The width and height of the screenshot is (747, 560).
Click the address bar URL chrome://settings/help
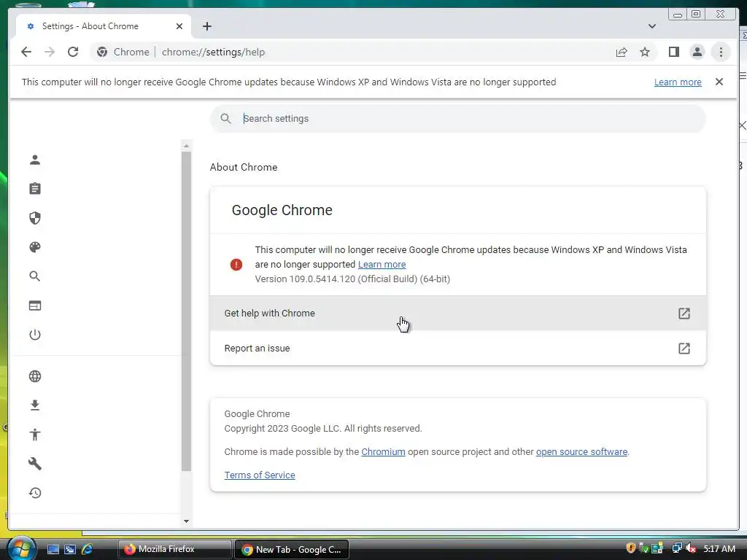213,52
